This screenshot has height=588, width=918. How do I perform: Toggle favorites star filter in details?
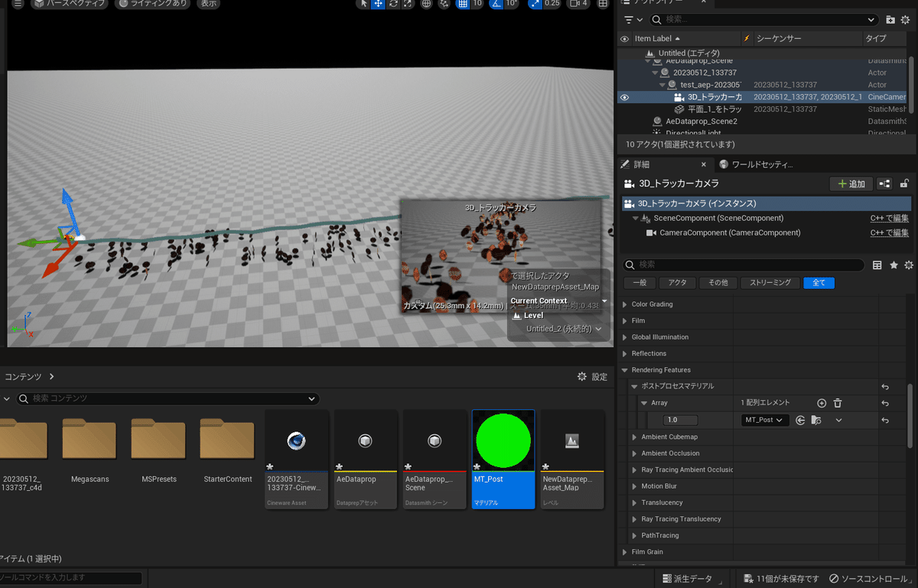pyautogui.click(x=894, y=265)
